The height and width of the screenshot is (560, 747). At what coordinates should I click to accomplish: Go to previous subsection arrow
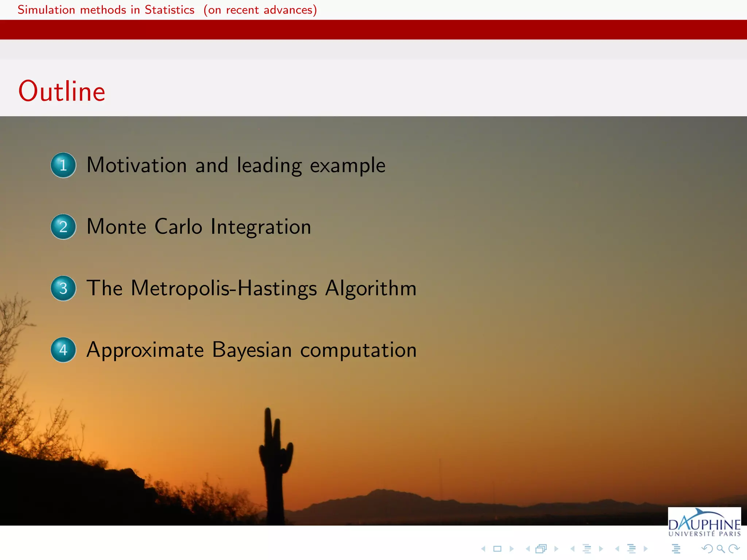pos(573,549)
